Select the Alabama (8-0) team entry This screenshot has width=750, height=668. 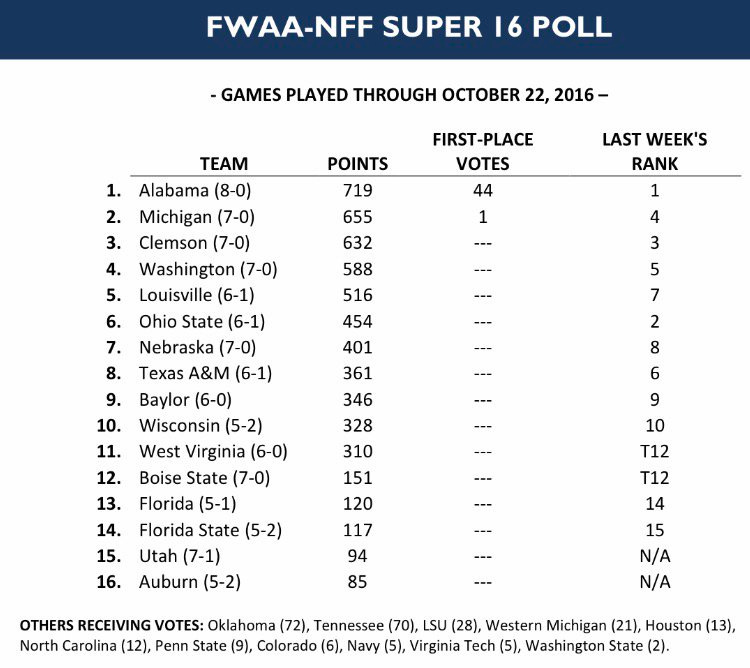pos(195,191)
